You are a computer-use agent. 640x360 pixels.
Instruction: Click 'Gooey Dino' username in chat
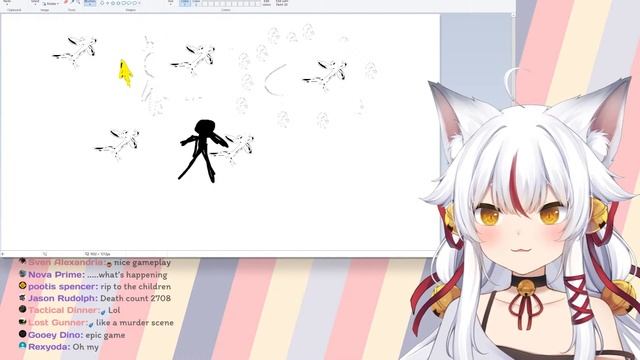click(55, 335)
